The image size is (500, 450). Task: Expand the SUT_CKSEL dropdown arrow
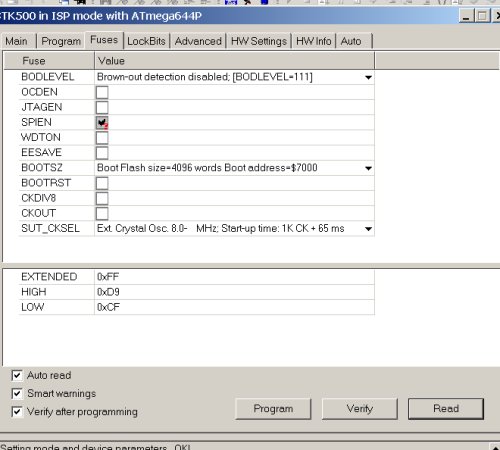[368, 229]
